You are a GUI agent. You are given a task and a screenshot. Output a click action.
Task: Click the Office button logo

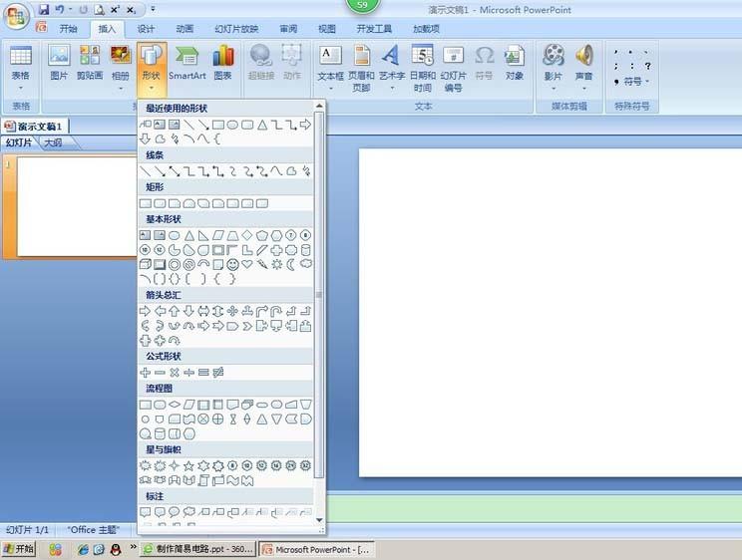click(17, 17)
